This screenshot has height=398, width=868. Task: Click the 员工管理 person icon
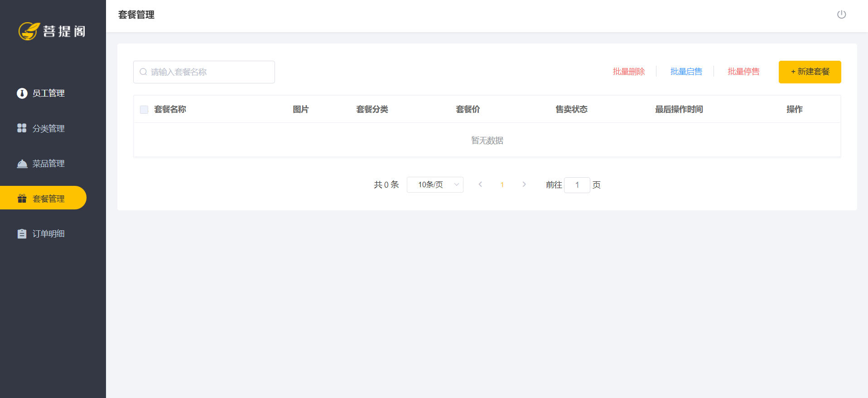(22, 93)
